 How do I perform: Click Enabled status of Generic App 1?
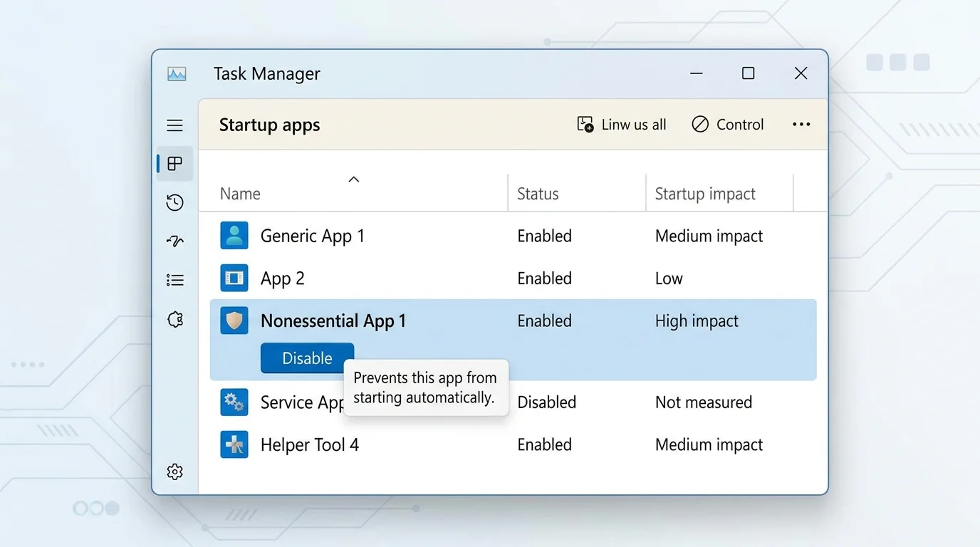coord(545,236)
